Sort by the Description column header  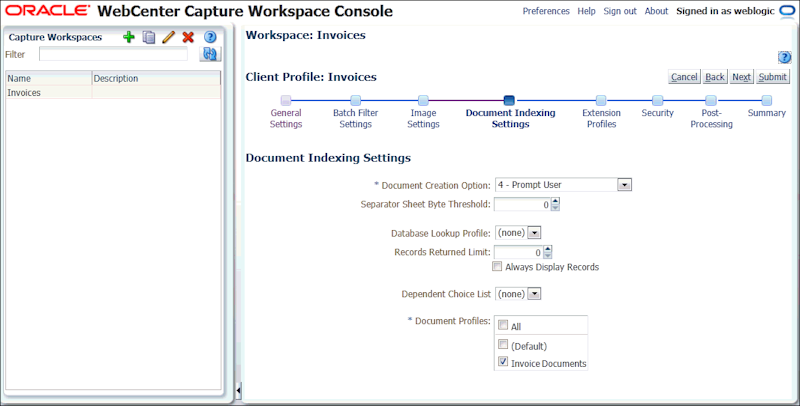click(156, 79)
